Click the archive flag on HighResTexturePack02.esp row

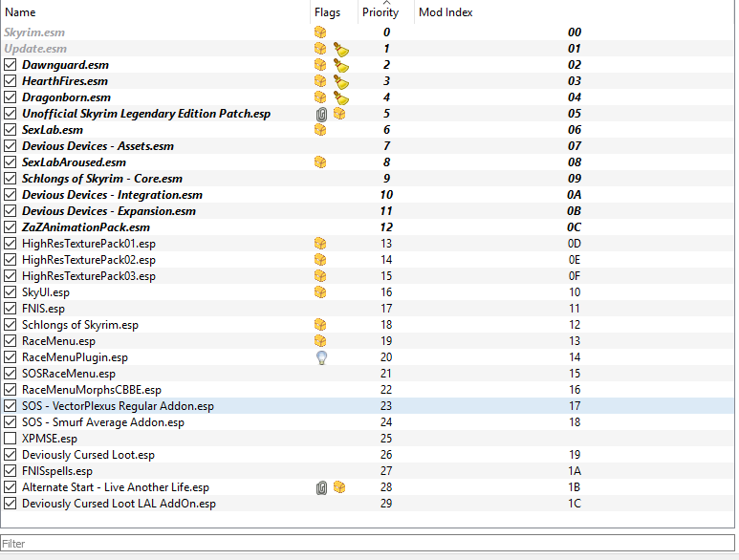pyautogui.click(x=320, y=260)
